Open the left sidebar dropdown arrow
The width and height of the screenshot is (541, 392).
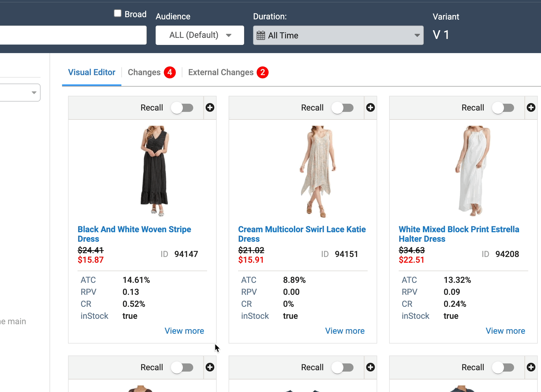[x=34, y=93]
